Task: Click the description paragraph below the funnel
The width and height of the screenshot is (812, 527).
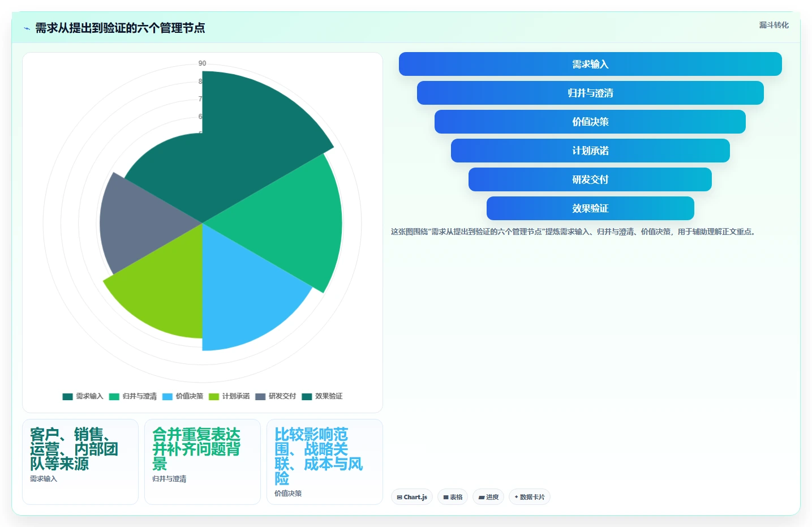Action: click(574, 232)
